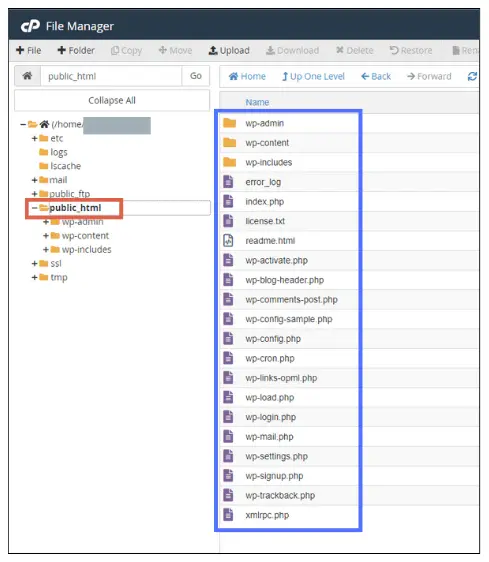Viewport: 489px width, 562px height.
Task: Click the index.php file icon
Action: 228,201
